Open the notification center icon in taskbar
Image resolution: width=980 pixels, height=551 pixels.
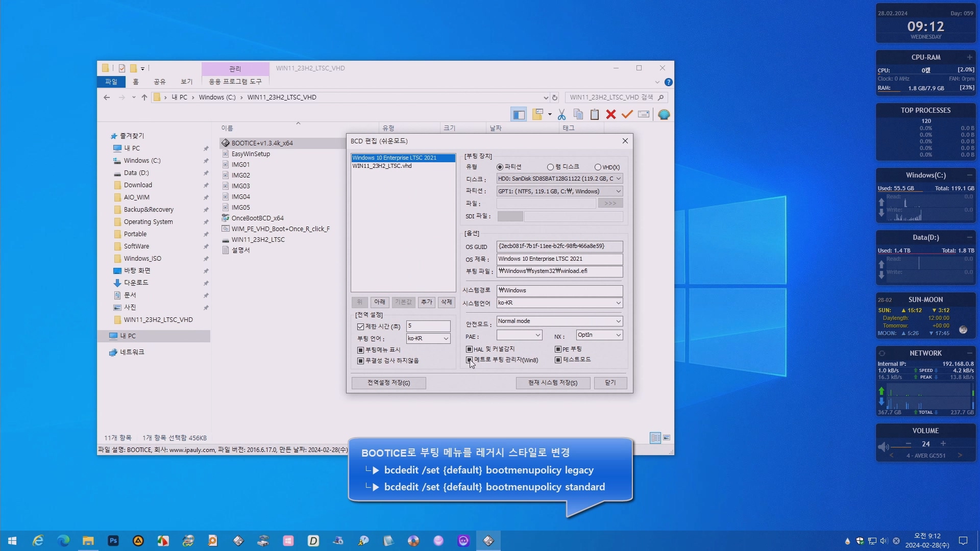tap(963, 541)
